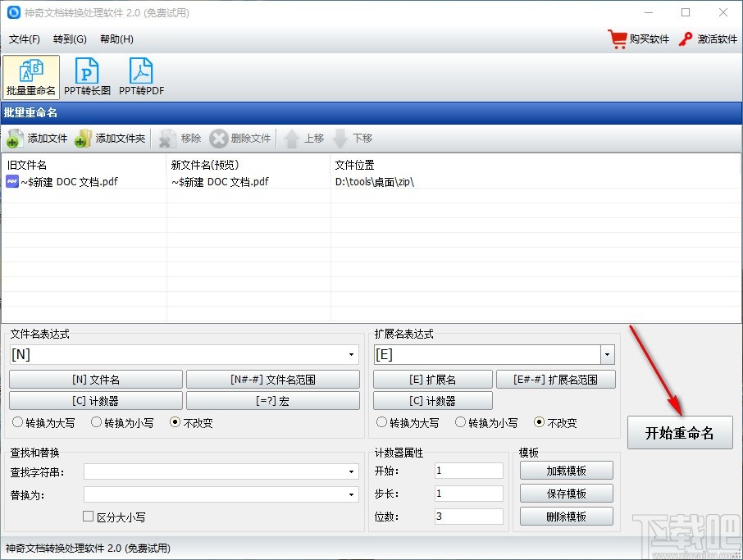Click the app logo in title bar
This screenshot has height=560, width=743.
point(14,12)
